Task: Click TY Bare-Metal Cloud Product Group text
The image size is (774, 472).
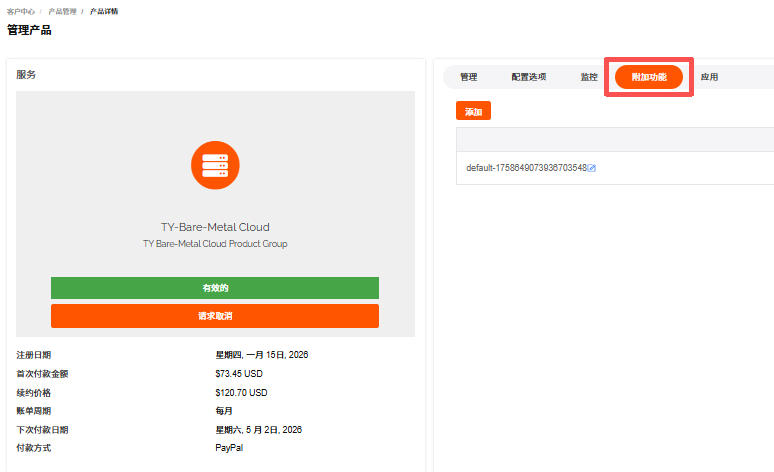Action: tap(215, 244)
